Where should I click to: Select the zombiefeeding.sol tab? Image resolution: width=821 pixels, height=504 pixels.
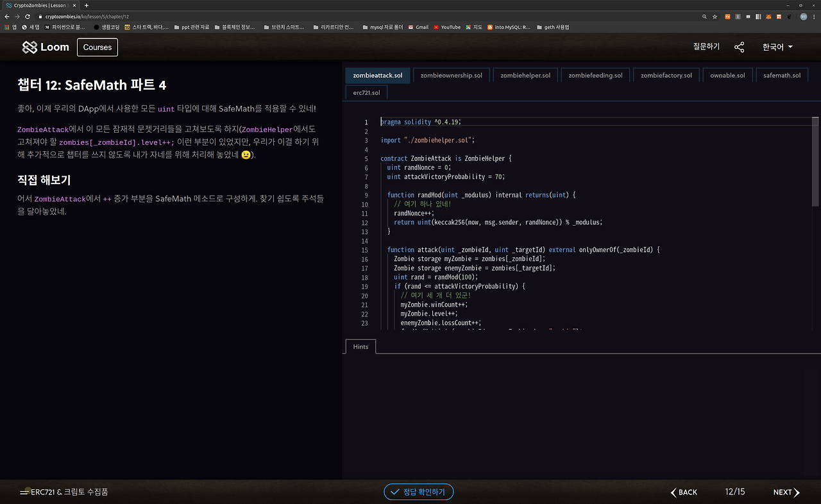[595, 75]
